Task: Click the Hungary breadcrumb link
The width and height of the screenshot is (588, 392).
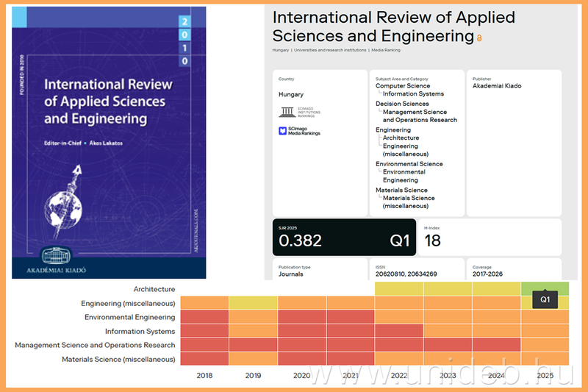Action: [280, 50]
